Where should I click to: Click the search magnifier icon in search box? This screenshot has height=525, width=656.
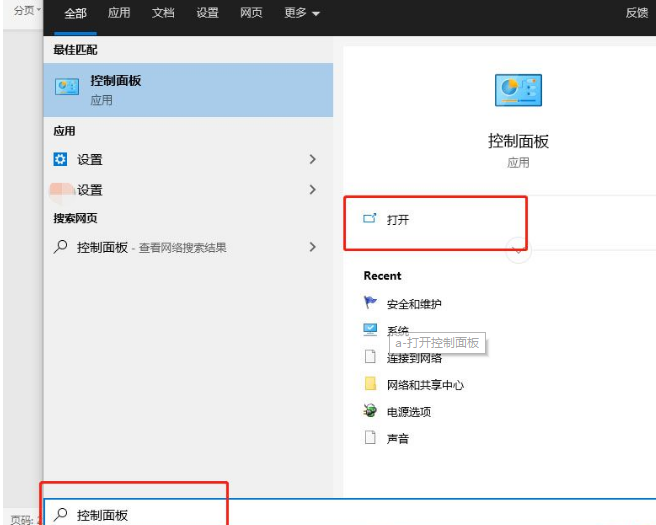point(61,515)
